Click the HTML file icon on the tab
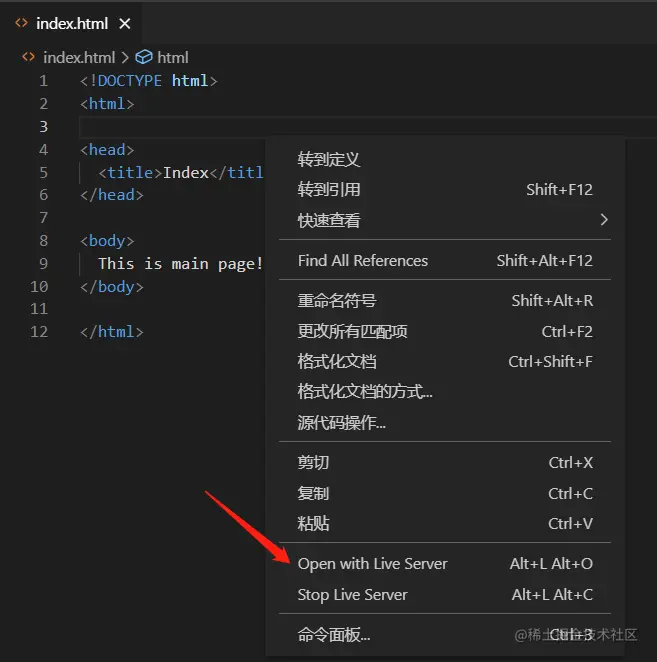 (22, 23)
